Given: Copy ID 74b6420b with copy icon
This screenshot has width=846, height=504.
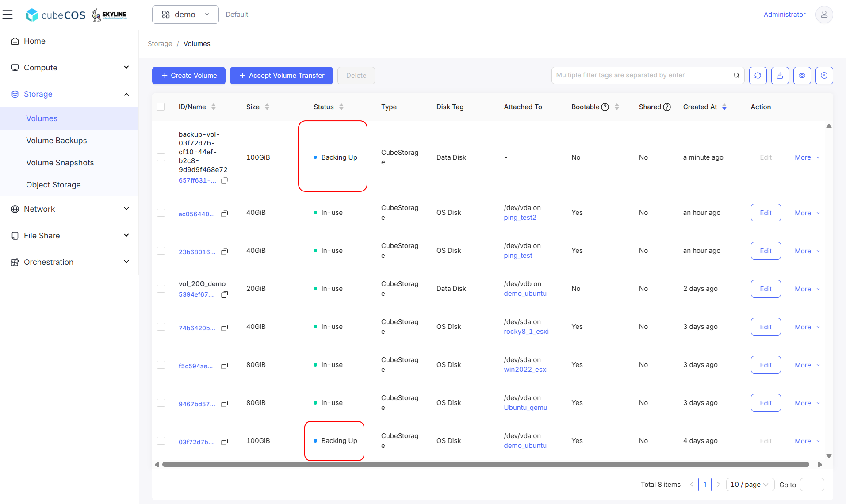Looking at the screenshot, I should tap(224, 328).
